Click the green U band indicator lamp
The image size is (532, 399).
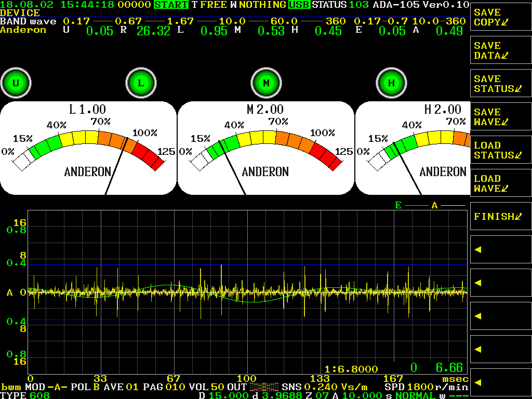click(x=16, y=83)
